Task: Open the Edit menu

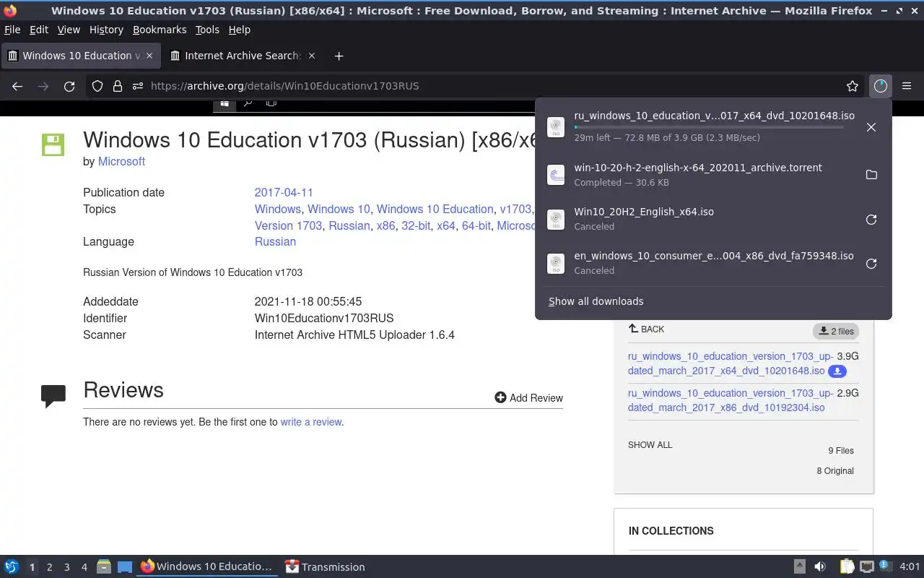Action: tap(39, 30)
